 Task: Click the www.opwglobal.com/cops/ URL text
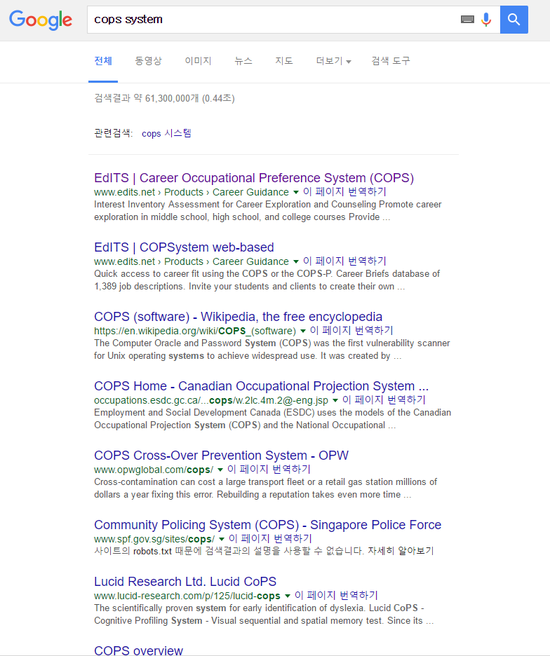153,470
